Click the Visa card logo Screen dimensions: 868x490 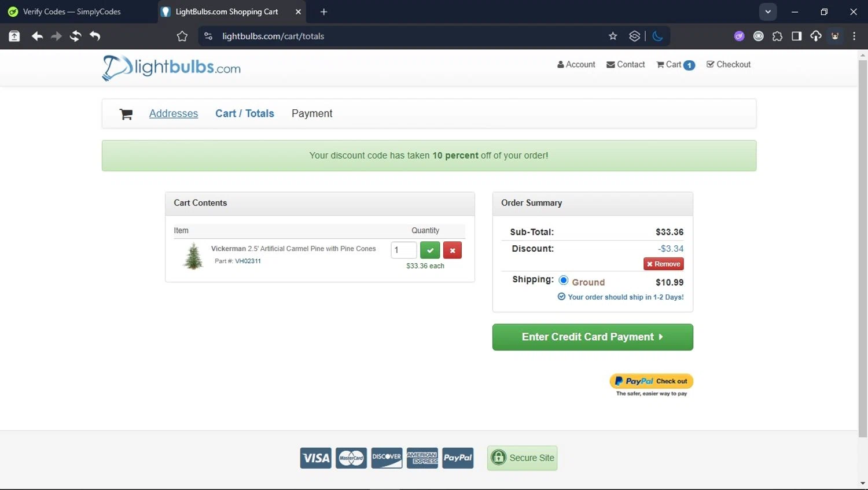(x=316, y=458)
